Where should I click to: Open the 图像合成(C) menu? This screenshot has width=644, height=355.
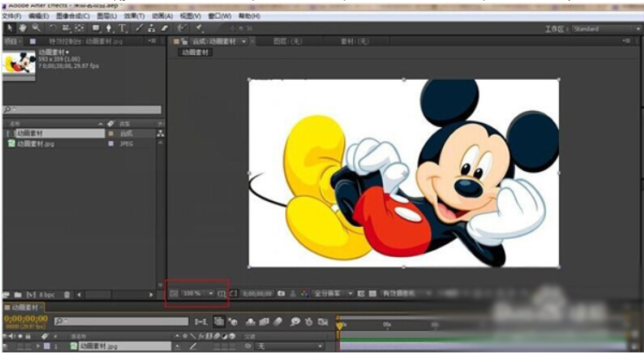(x=73, y=16)
